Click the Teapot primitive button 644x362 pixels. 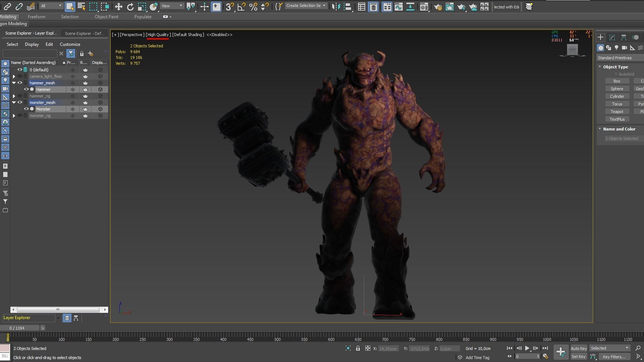click(617, 112)
